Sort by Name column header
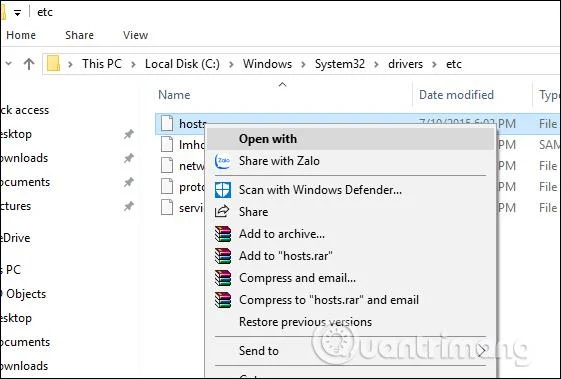Screen dimensions: 561x379 (x=174, y=95)
